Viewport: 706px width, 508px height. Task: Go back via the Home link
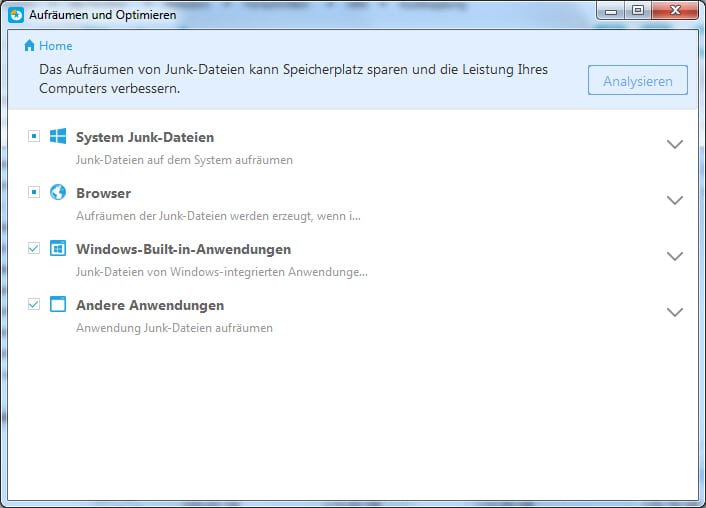pos(55,45)
